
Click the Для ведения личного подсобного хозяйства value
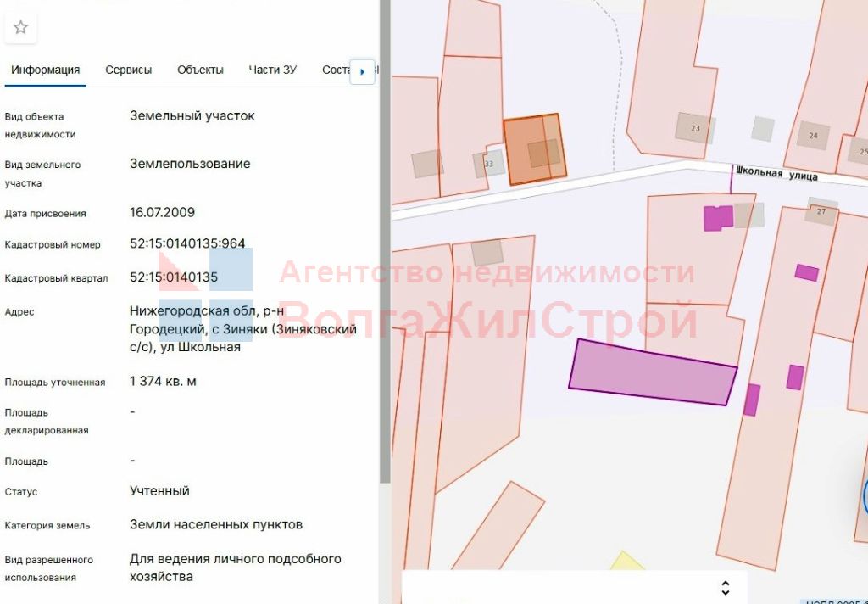(x=236, y=568)
